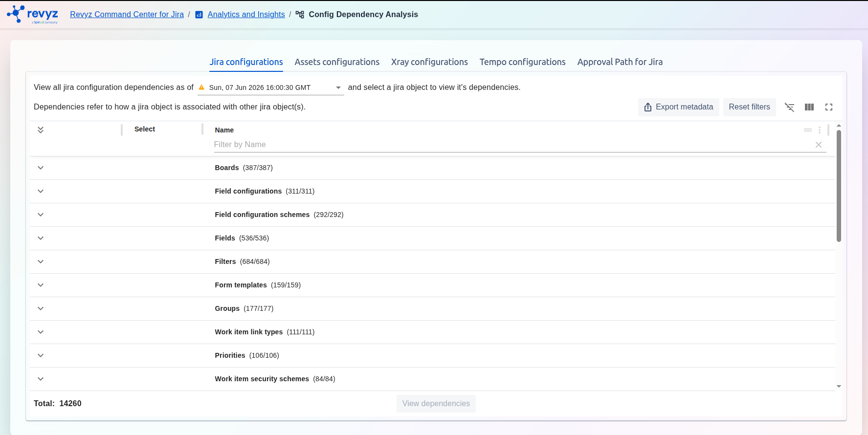Expand the Filters group
Viewport: 868px width, 435px height.
pos(41,261)
